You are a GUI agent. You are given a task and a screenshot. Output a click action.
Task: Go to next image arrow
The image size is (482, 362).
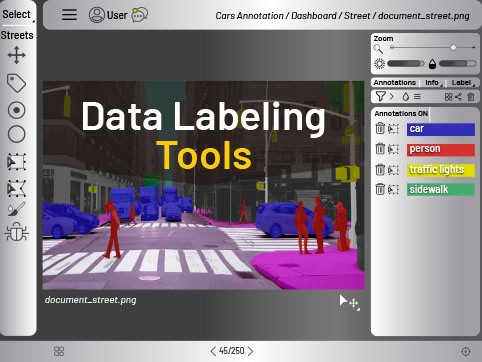[x=250, y=351]
